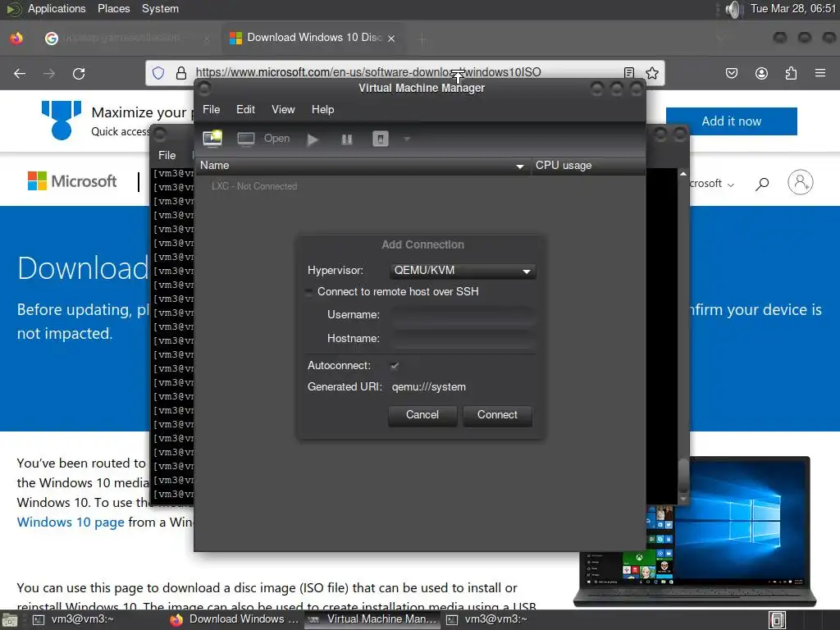Open the View menu in Virtual Machine Manager
This screenshot has width=840, height=630.
click(x=283, y=109)
